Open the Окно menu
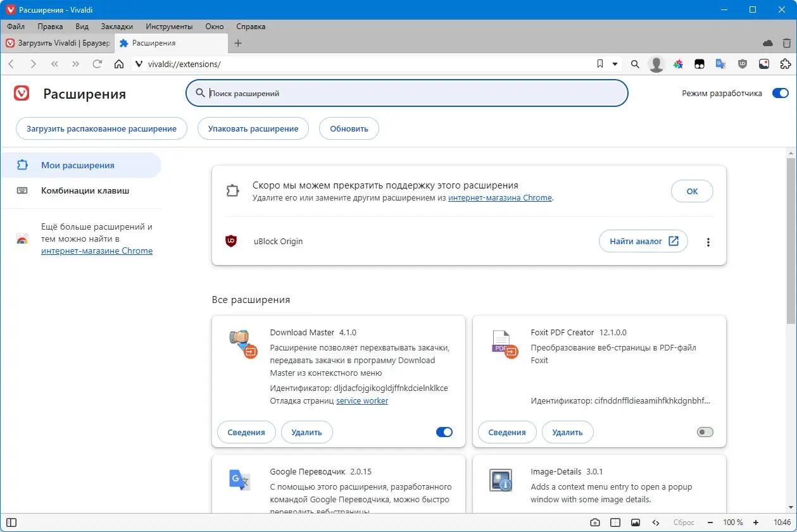 coord(215,27)
